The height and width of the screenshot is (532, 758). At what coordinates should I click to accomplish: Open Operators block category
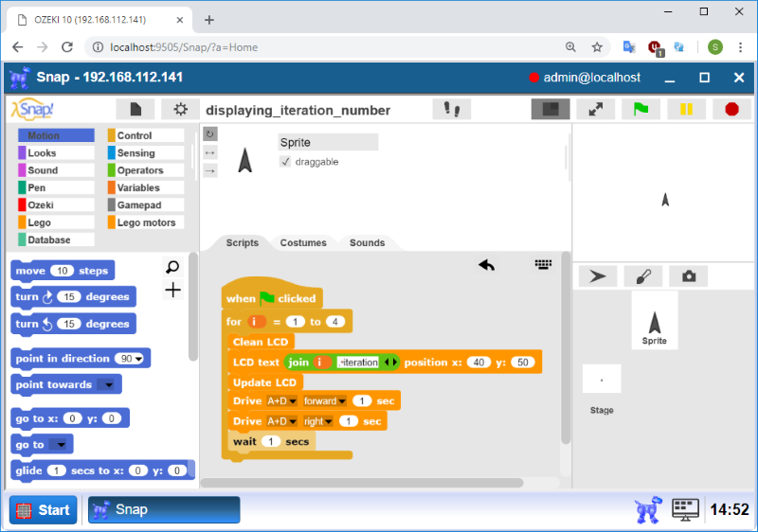click(x=146, y=170)
